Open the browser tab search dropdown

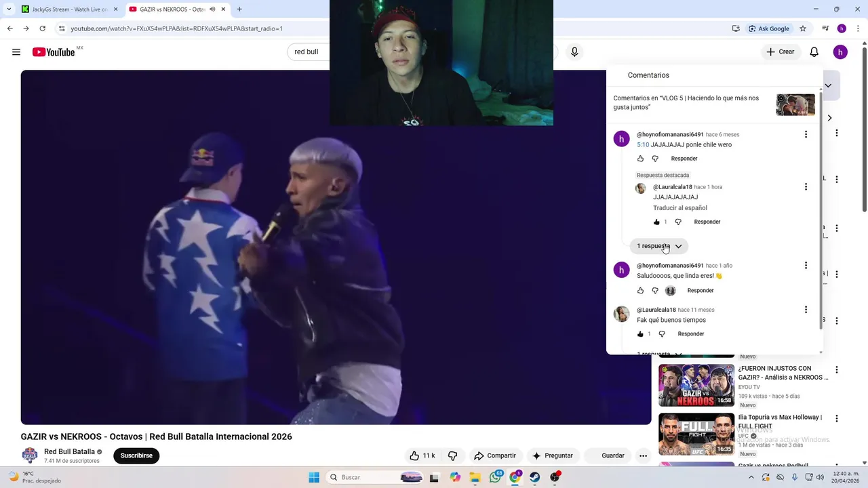[x=8, y=9]
